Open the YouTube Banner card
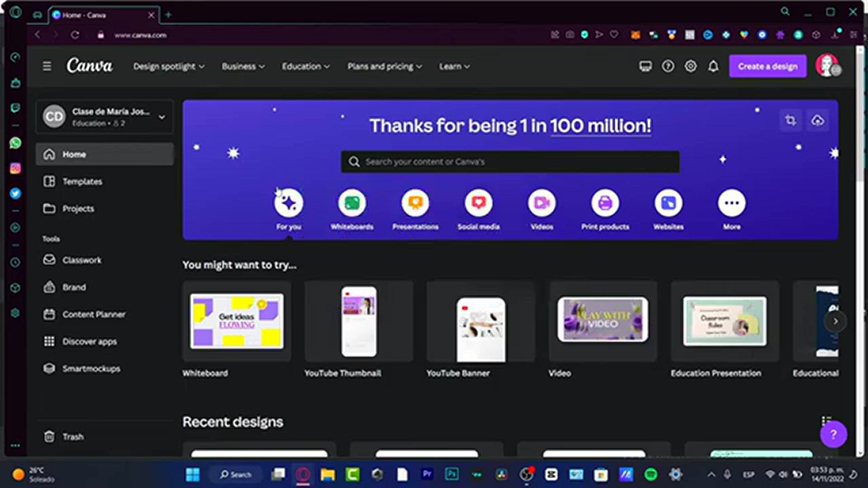Viewport: 868px width, 488px height. 481,321
